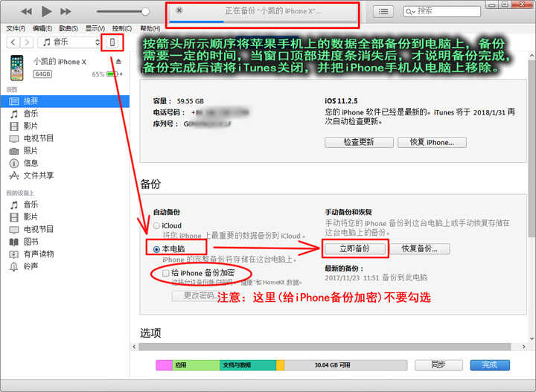Open the 编辑(E) menu

42,28
